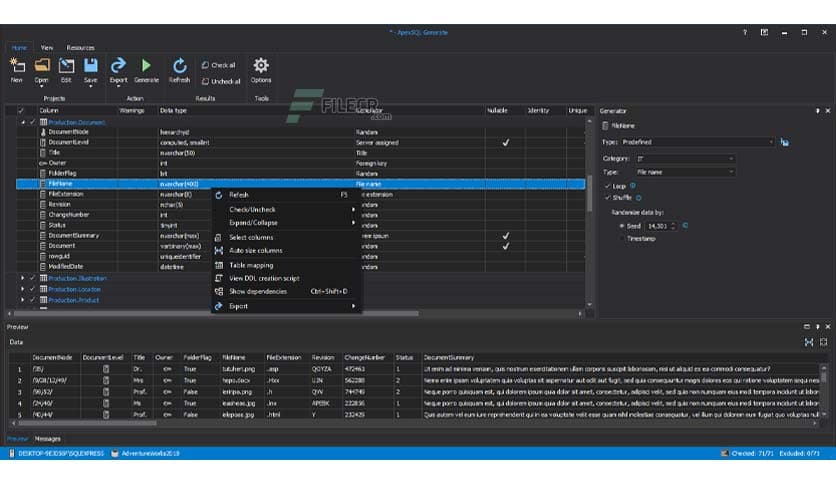Choose Table mapping in context menu
The image size is (836, 484).
click(x=287, y=265)
